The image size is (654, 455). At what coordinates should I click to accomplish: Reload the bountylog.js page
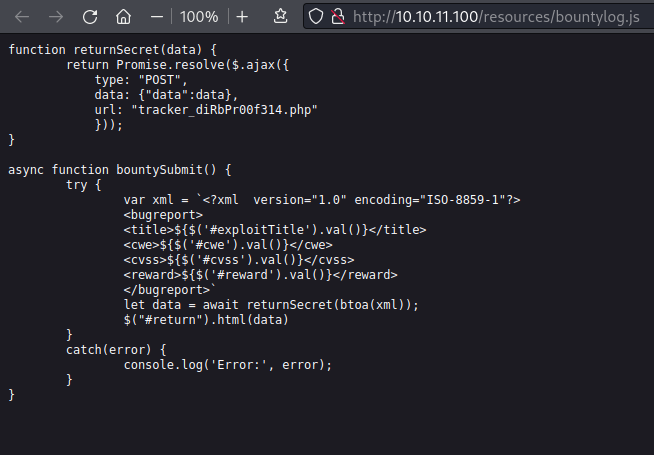(x=90, y=17)
